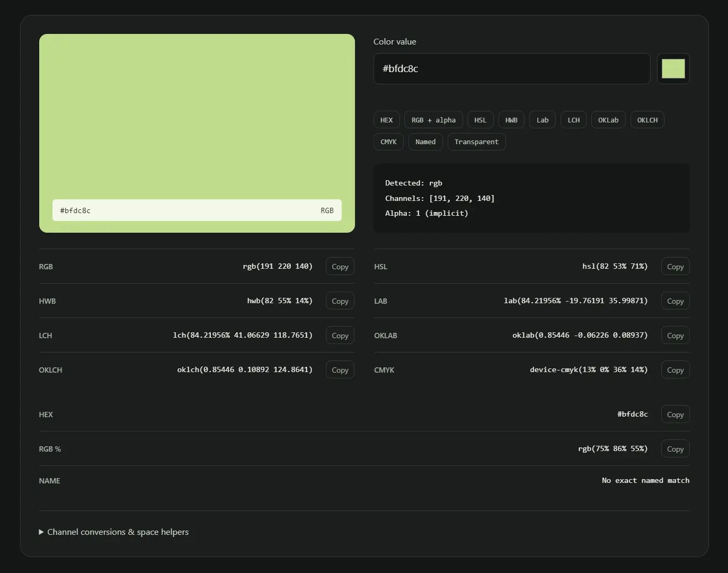Copy the RGB % value
This screenshot has height=573, width=728.
[676, 449]
